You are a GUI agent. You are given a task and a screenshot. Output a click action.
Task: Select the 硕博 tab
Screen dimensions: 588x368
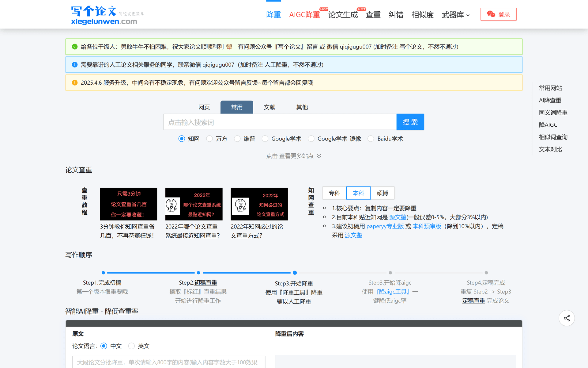pos(383,193)
